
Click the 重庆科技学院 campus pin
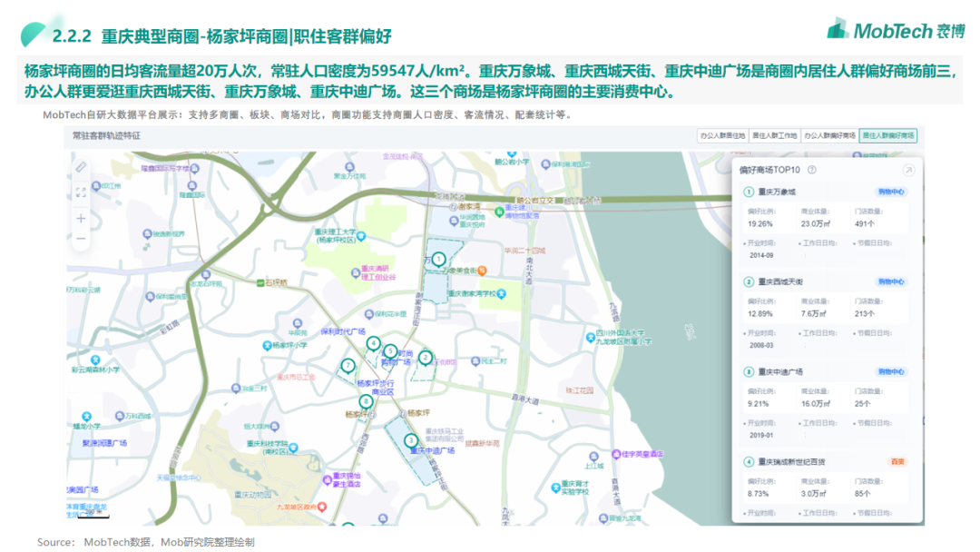(x=293, y=448)
